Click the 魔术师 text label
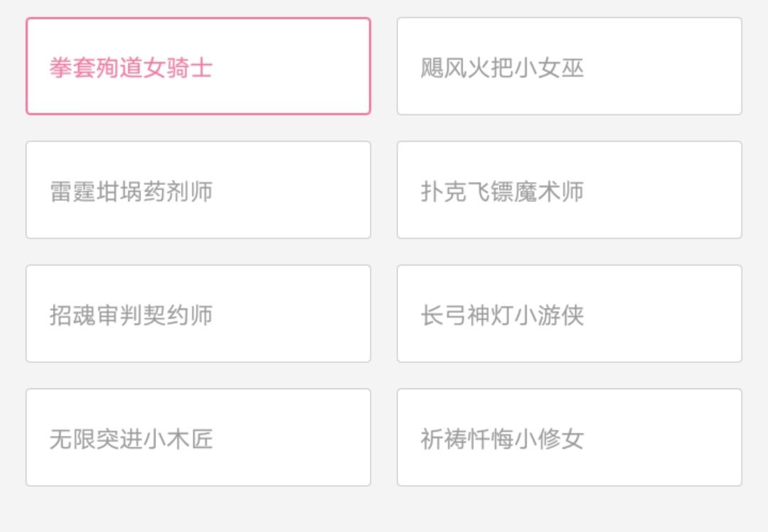 click(549, 193)
